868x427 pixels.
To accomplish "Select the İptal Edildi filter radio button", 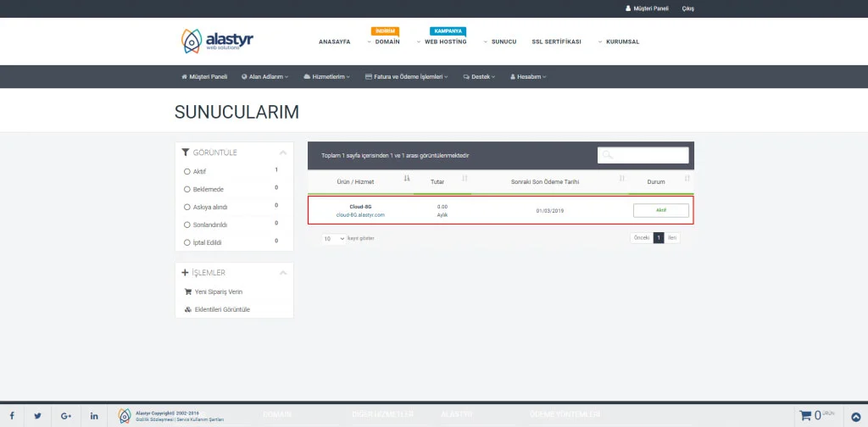I will [186, 242].
